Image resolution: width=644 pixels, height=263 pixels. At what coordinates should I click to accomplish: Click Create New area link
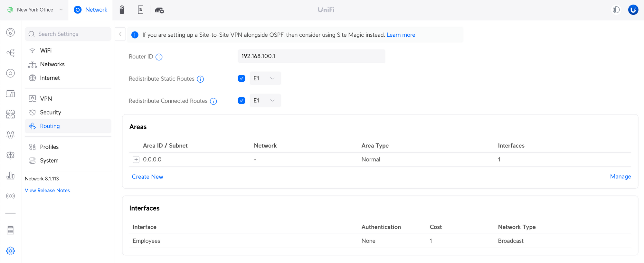coord(147,177)
